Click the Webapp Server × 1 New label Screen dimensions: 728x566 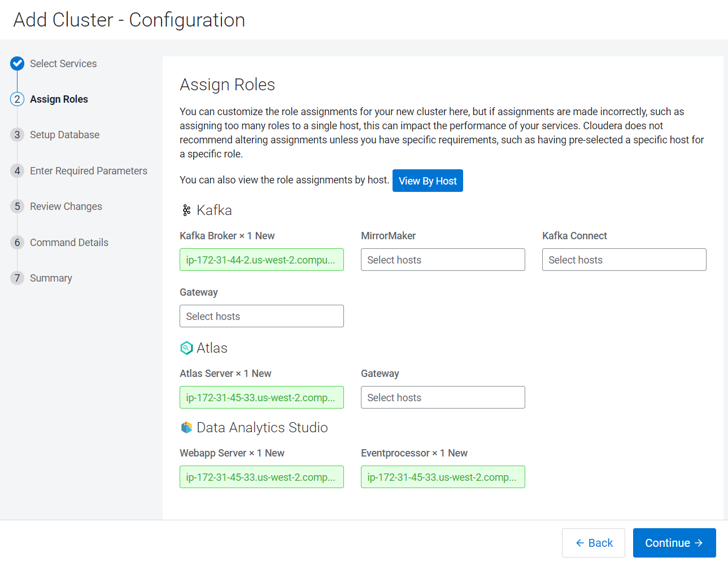(x=232, y=453)
